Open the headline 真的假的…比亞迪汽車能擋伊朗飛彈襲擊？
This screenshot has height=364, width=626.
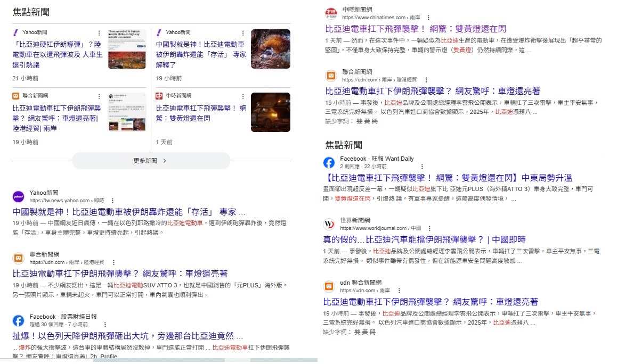(x=424, y=239)
